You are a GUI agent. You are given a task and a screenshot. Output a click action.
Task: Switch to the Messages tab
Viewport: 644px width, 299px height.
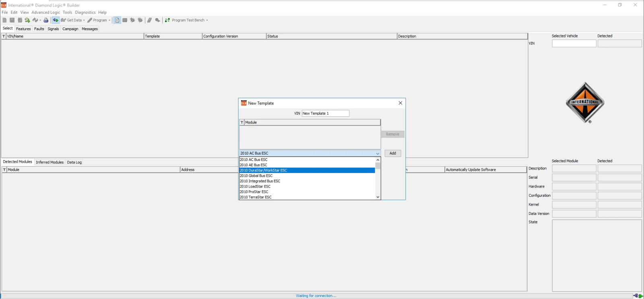(x=90, y=29)
